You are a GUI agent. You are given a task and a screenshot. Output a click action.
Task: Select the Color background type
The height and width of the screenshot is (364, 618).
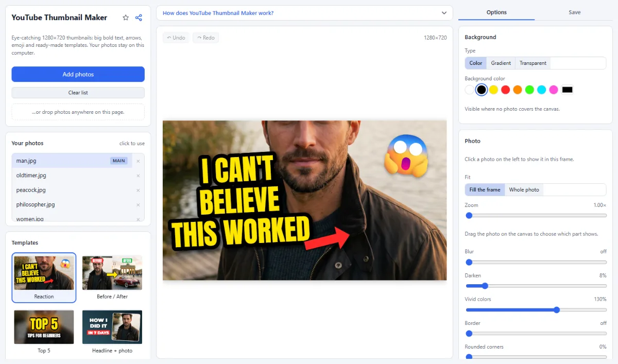476,63
